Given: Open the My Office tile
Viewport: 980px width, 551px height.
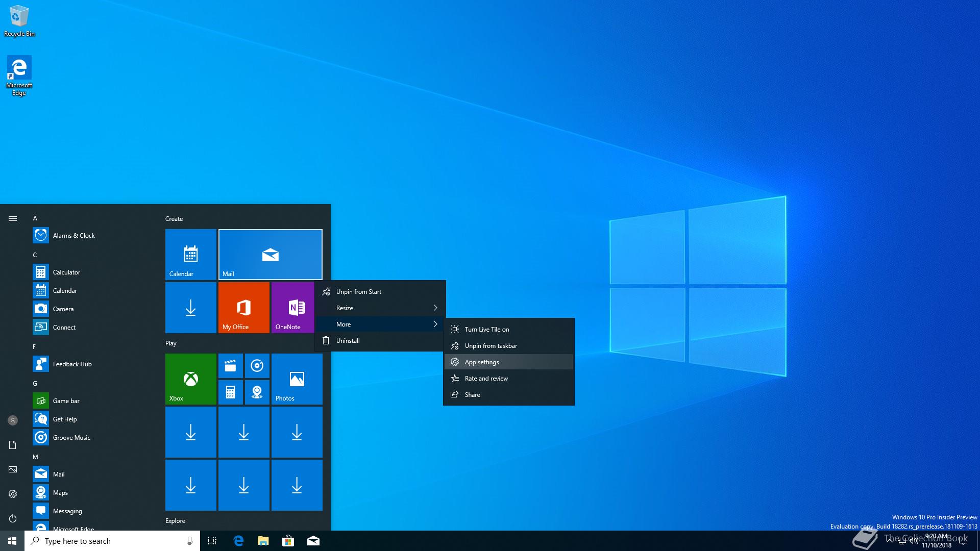Looking at the screenshot, I should click(244, 308).
